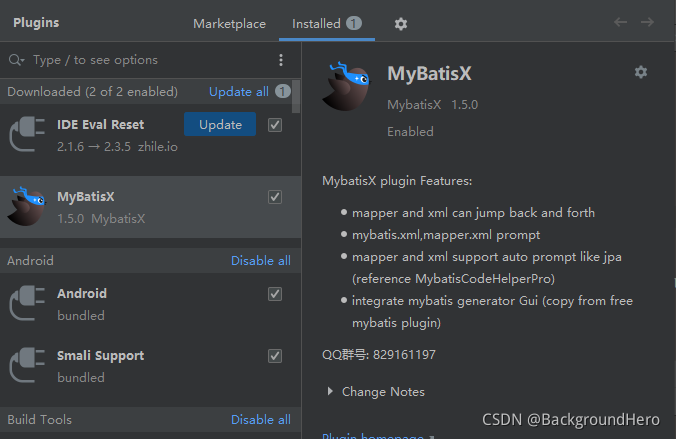Click the IDE Eval Reset plug icon

pyautogui.click(x=27, y=134)
